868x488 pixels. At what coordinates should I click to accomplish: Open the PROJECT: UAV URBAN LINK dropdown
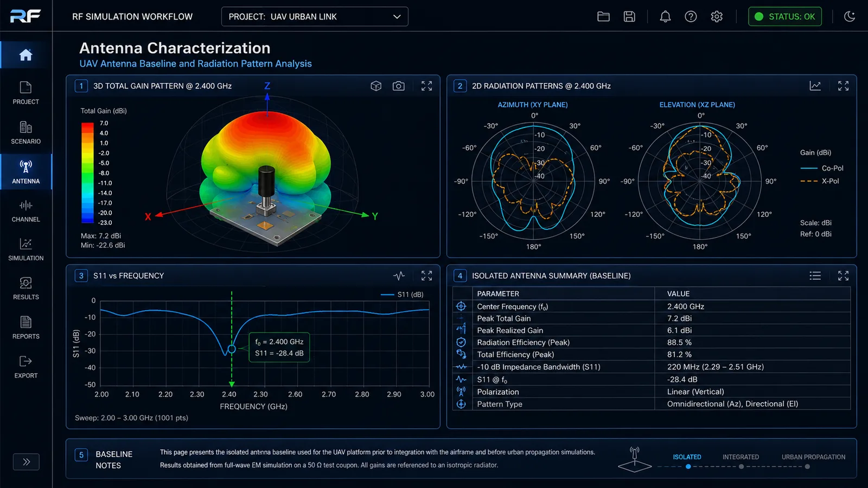click(x=315, y=17)
